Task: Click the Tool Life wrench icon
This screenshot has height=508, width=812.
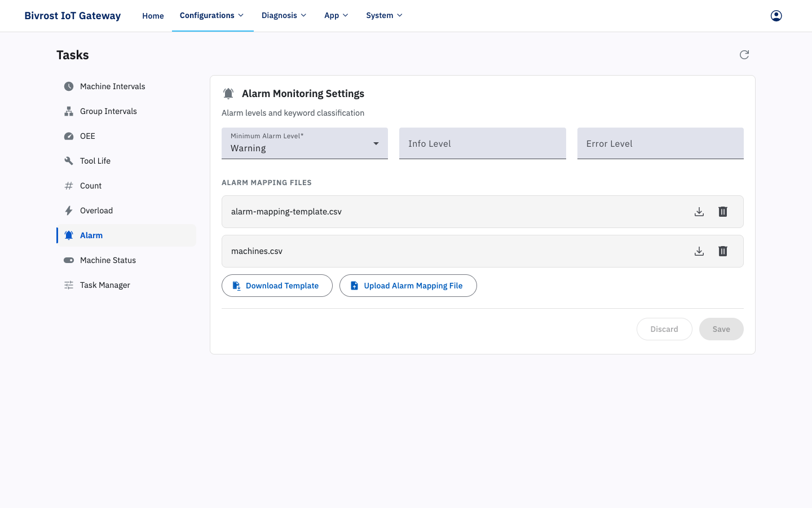Action: [69, 161]
